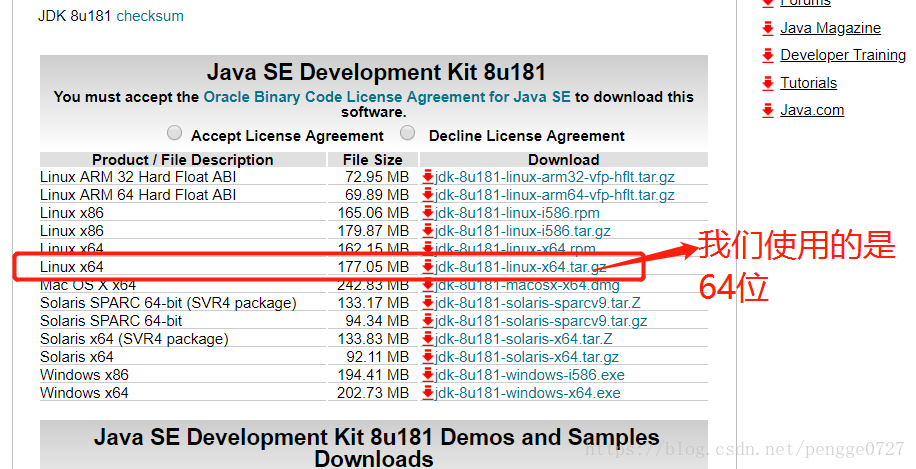Screen dimensions: 916x469
Task: Click the Download column header
Action: point(564,160)
